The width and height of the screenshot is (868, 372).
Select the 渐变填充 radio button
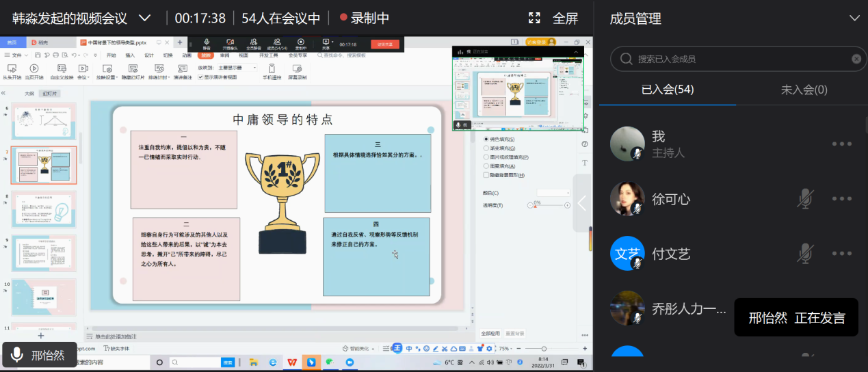tap(486, 148)
